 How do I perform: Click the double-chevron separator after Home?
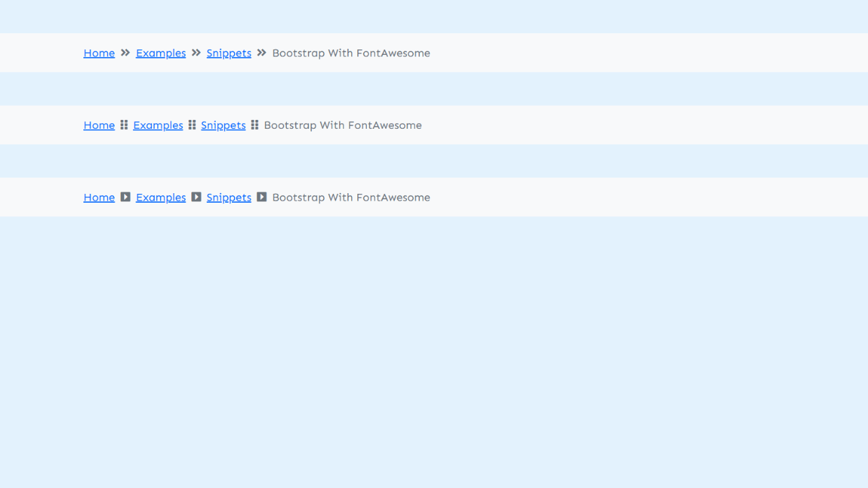pyautogui.click(x=125, y=53)
